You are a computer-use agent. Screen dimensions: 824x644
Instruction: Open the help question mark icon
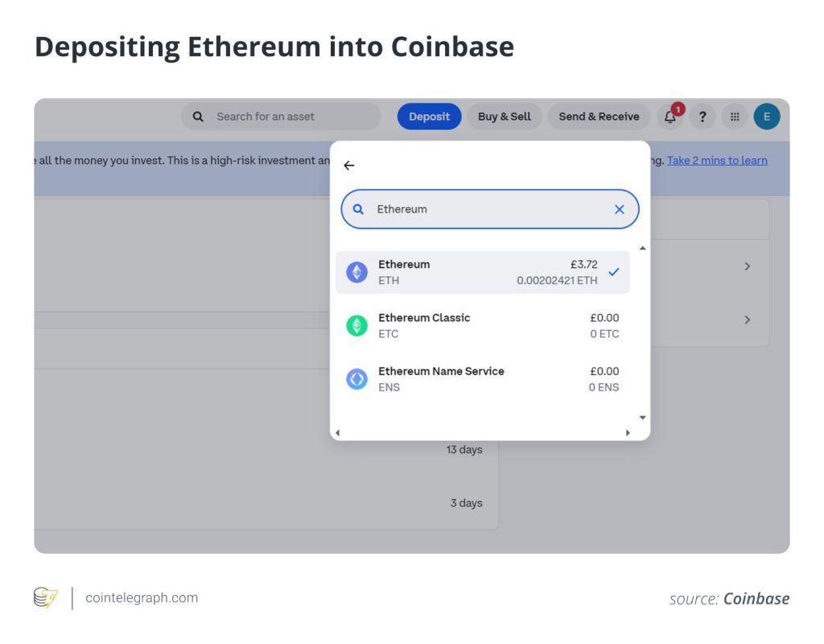tap(702, 117)
